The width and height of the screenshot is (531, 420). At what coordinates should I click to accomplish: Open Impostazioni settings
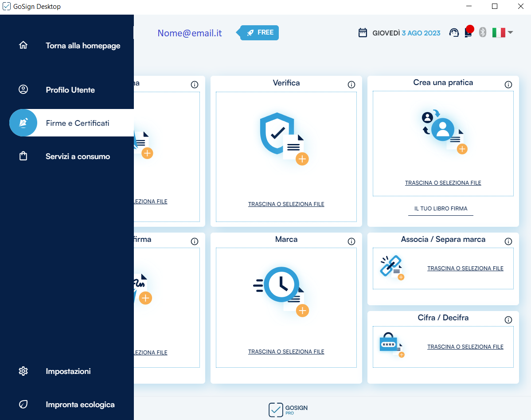(68, 371)
